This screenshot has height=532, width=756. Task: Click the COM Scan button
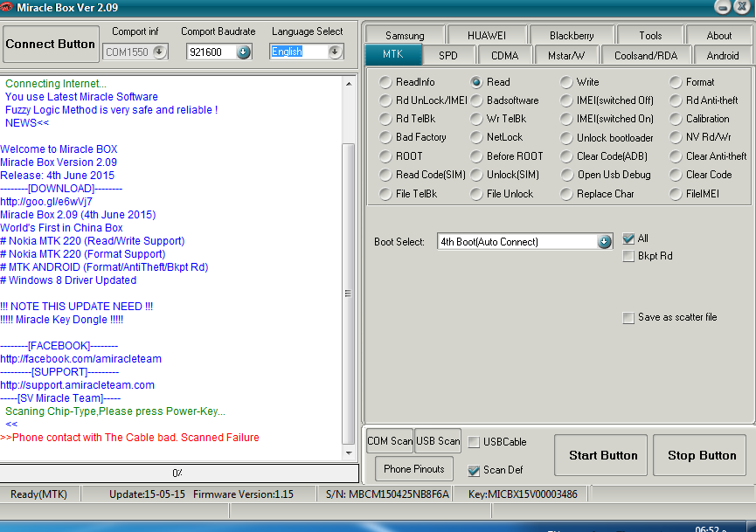[390, 441]
